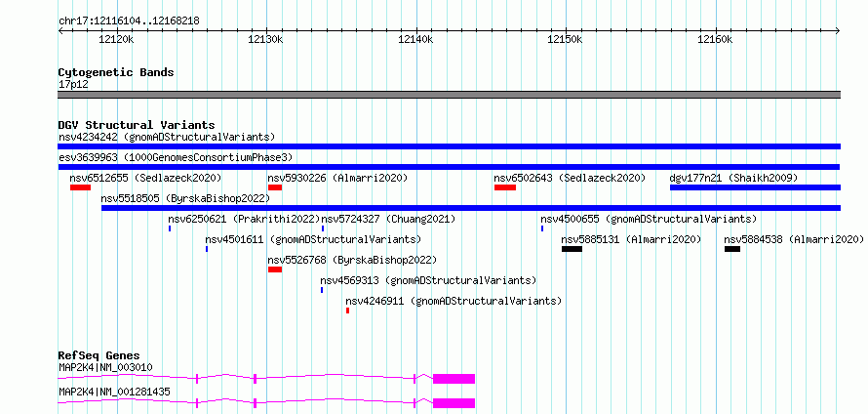868x414 pixels.
Task: Click the RefSeq Genes track title
Action: click(x=99, y=355)
